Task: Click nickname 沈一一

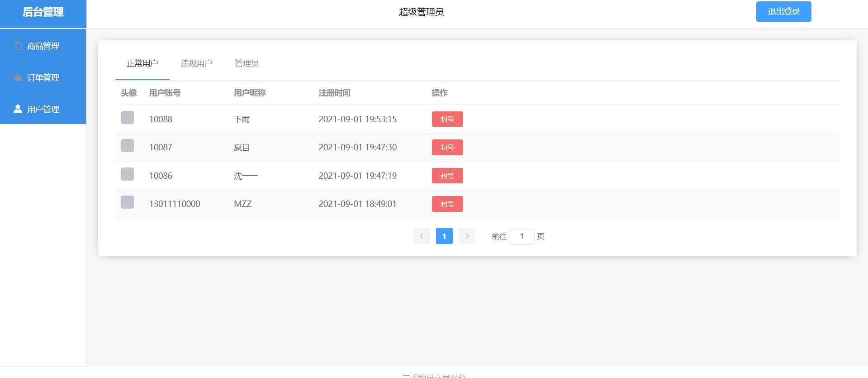Action: coord(246,176)
